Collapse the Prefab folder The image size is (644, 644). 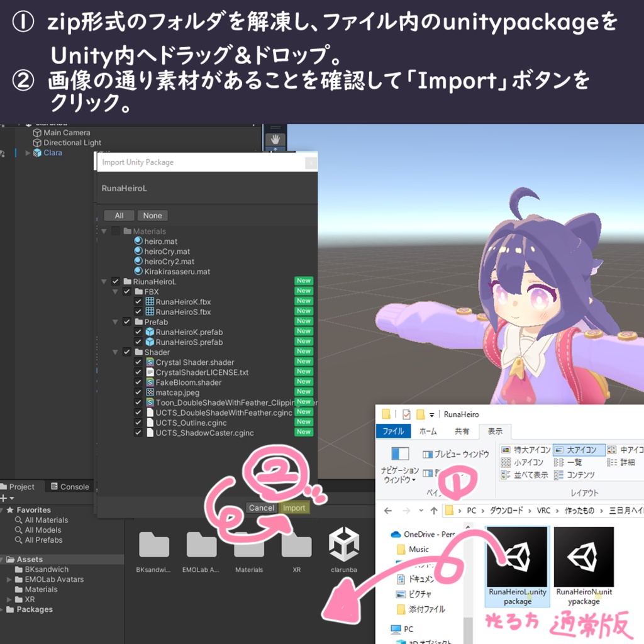click(x=116, y=322)
